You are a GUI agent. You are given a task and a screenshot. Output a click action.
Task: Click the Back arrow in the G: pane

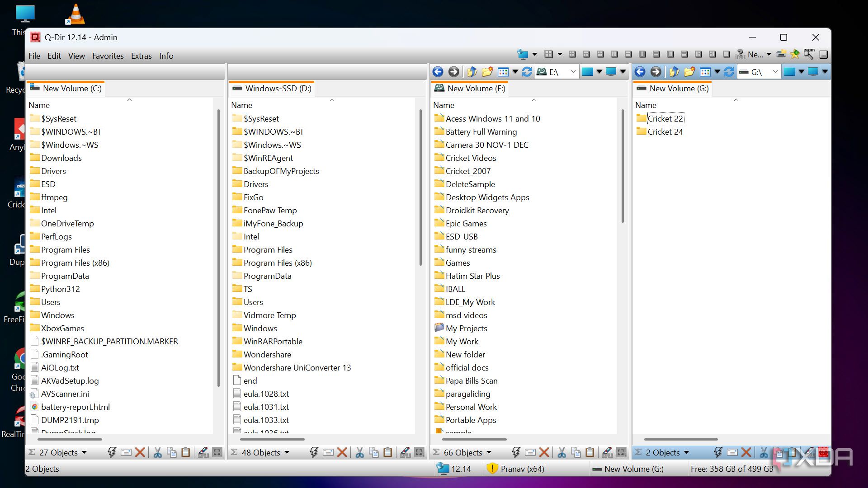(640, 71)
